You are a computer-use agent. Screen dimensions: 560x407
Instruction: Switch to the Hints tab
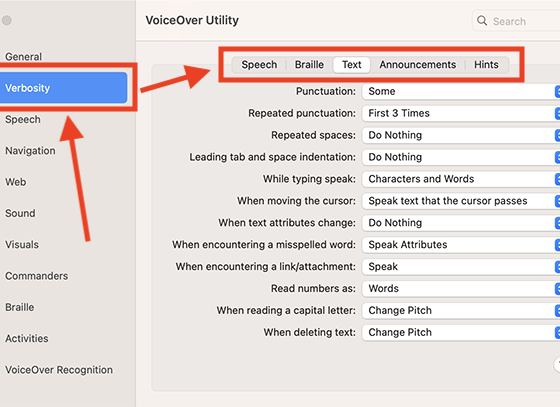pyautogui.click(x=486, y=65)
